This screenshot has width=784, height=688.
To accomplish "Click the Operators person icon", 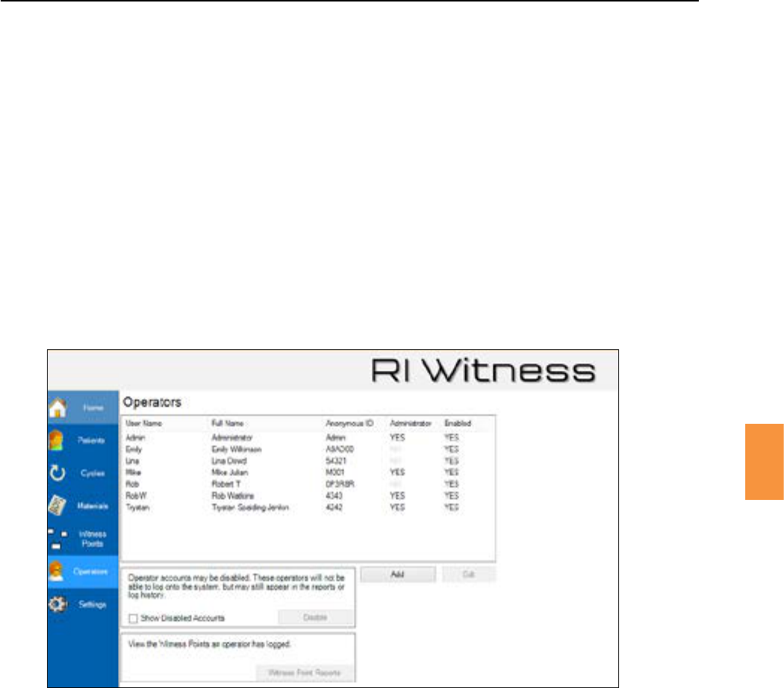I will click(x=57, y=571).
